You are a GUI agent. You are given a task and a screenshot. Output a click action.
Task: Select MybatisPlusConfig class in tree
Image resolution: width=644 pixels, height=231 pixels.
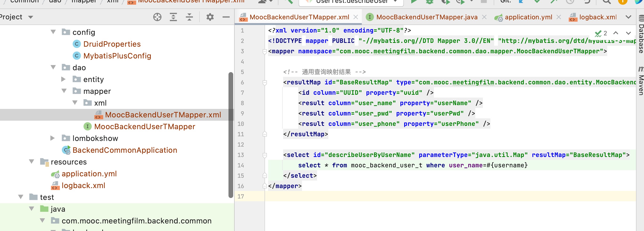117,56
